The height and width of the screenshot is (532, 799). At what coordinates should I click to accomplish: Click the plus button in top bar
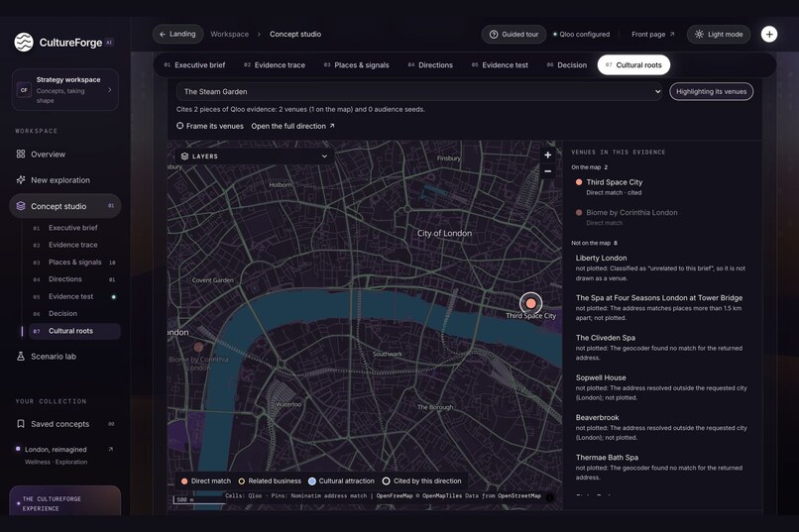click(769, 34)
